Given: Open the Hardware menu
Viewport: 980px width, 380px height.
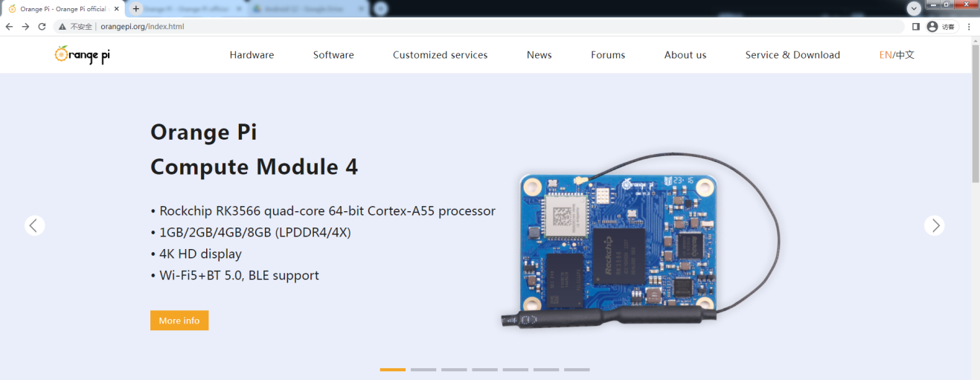Looking at the screenshot, I should point(252,55).
